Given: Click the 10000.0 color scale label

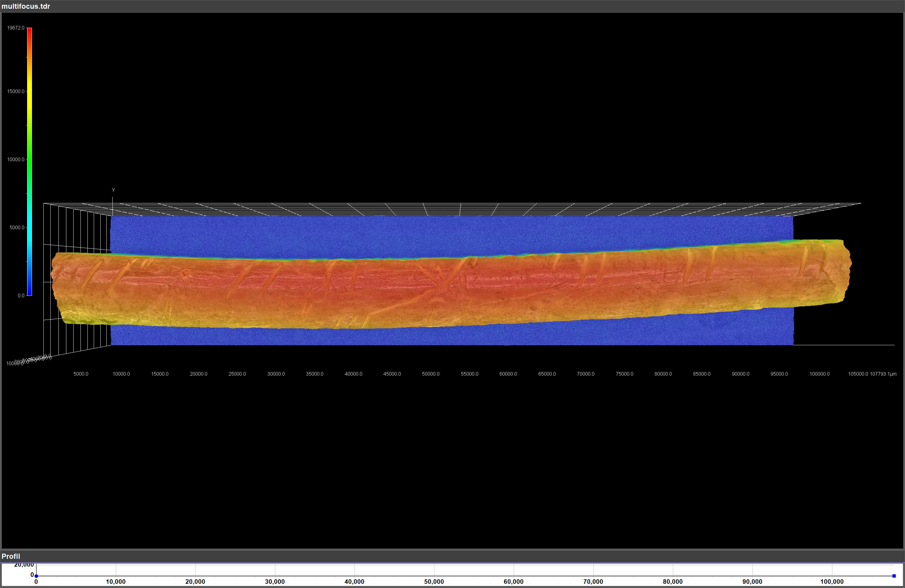Looking at the screenshot, I should click(x=16, y=160).
